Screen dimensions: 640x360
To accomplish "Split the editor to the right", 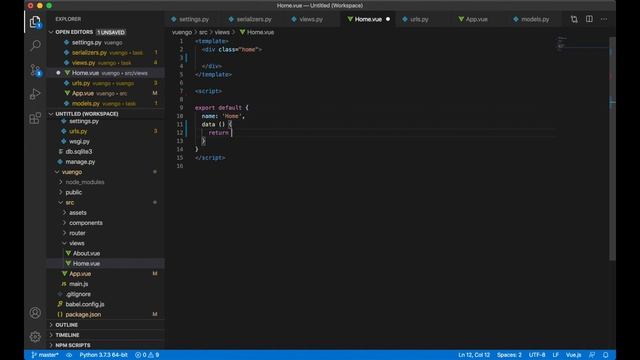I will (589, 19).
